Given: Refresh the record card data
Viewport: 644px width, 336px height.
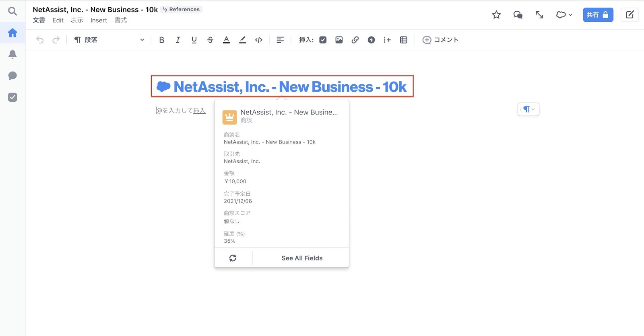Looking at the screenshot, I should 233,258.
